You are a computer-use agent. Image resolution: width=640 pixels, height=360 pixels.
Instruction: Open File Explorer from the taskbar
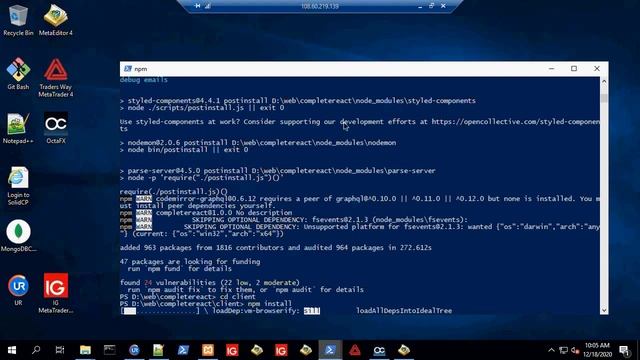point(85,350)
